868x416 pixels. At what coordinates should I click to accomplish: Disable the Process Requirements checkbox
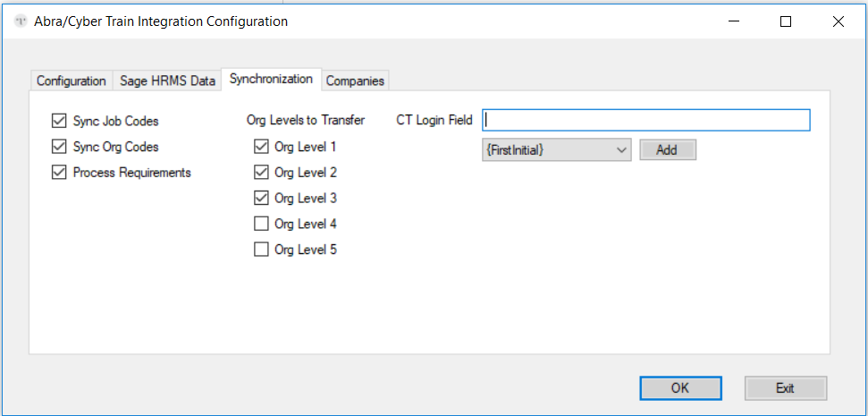tap(59, 173)
